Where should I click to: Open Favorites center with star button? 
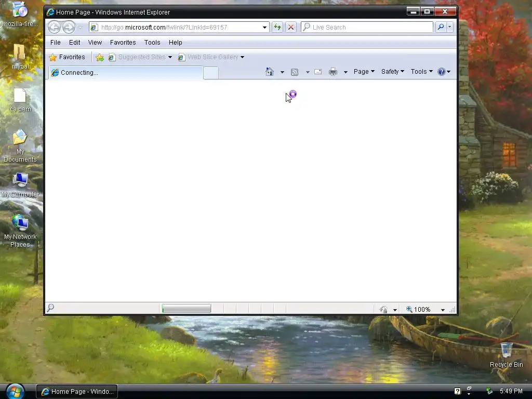point(67,57)
